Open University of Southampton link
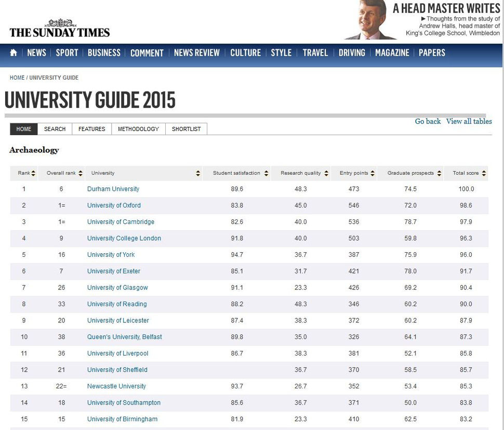 point(124,402)
